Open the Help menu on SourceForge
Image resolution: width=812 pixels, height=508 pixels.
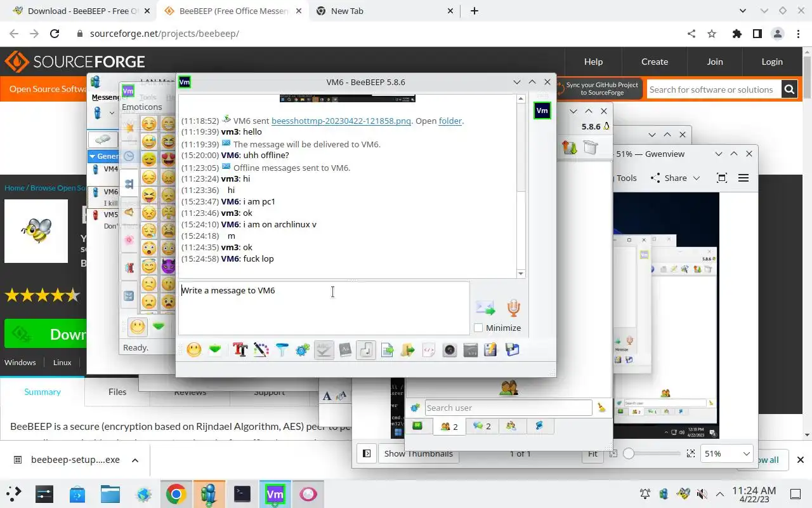pyautogui.click(x=593, y=62)
